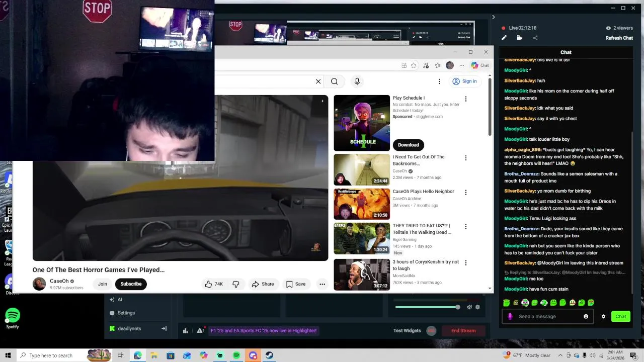Click Test Widgets button
The image size is (644, 362).
(x=407, y=330)
